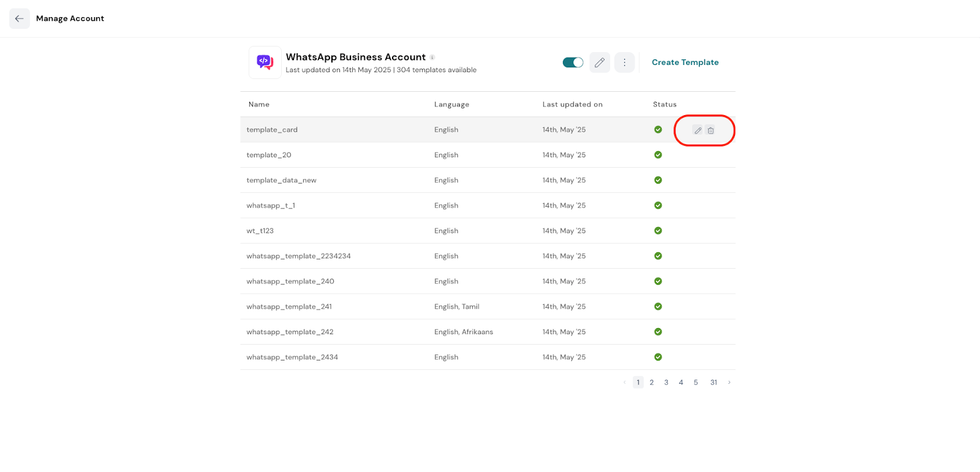Click status check icon for wt_t123
The height and width of the screenshot is (472, 980).
(658, 231)
